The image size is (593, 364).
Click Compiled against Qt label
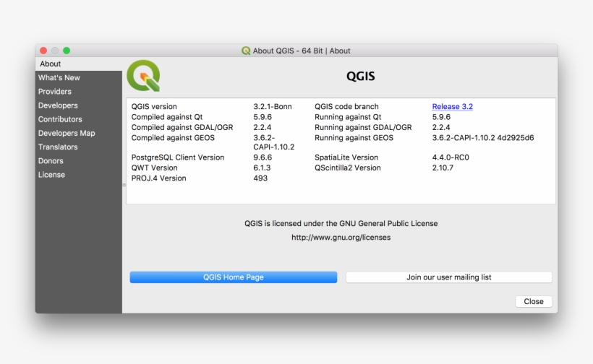coord(167,117)
